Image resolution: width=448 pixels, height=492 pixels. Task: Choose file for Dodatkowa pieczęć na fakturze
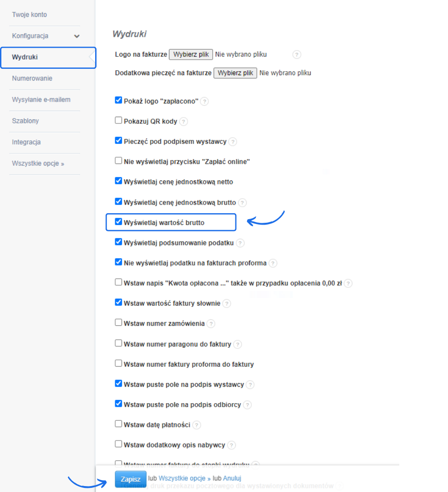coord(235,73)
